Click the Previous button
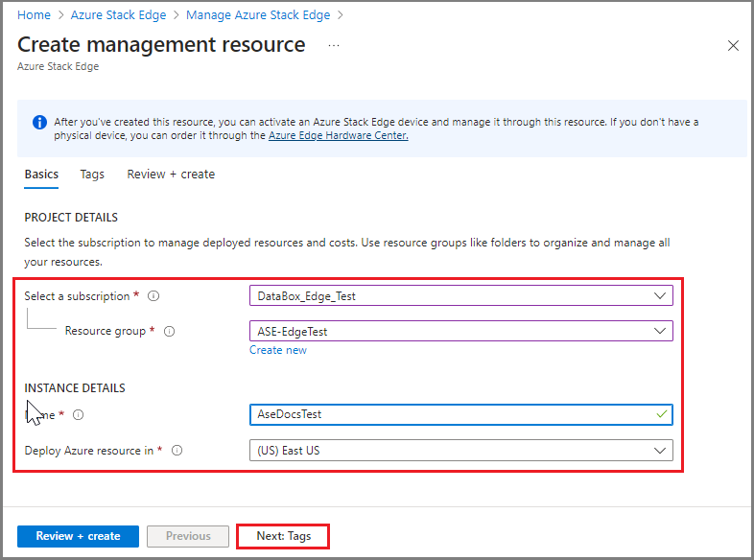The width and height of the screenshot is (754, 560). pos(188,536)
